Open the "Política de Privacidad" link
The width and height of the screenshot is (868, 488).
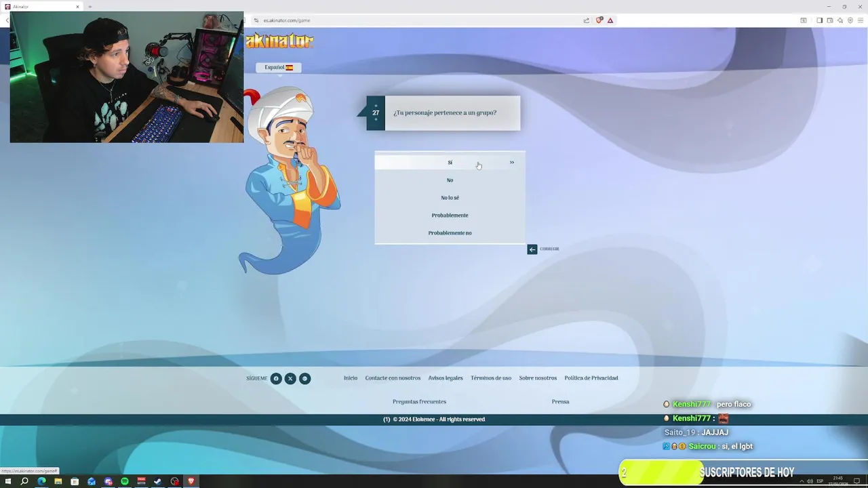(591, 378)
